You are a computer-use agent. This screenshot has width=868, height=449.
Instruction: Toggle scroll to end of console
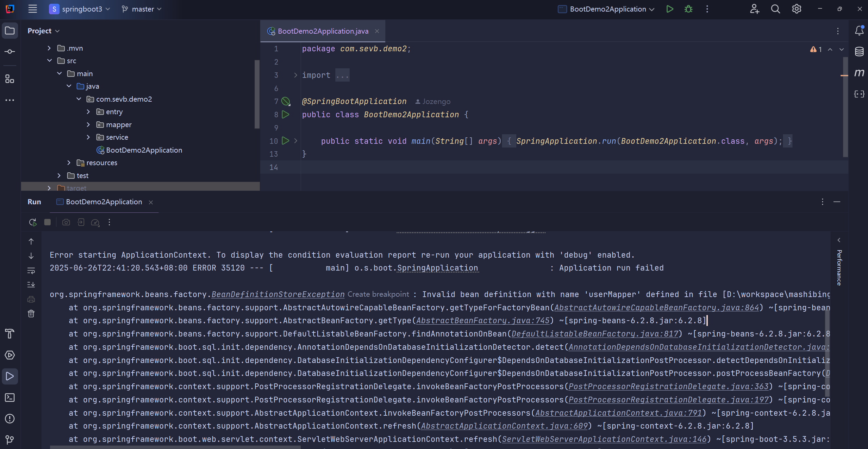pos(31,285)
